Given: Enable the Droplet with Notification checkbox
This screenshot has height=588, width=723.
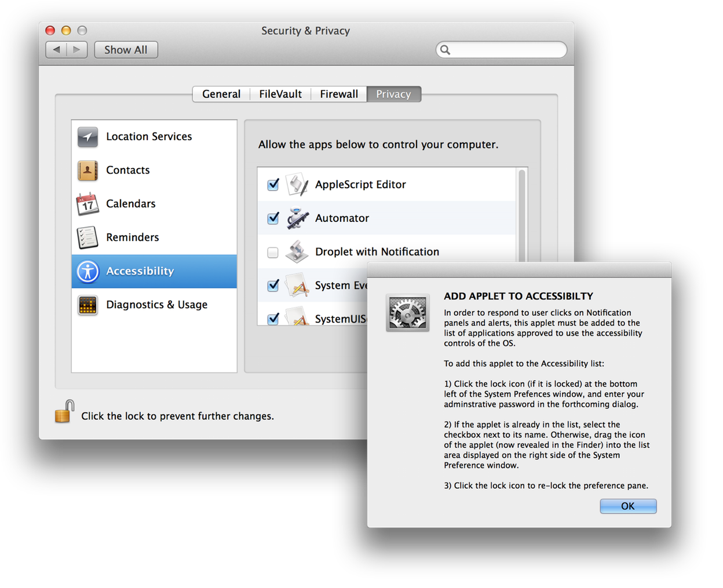Looking at the screenshot, I should pyautogui.click(x=273, y=253).
